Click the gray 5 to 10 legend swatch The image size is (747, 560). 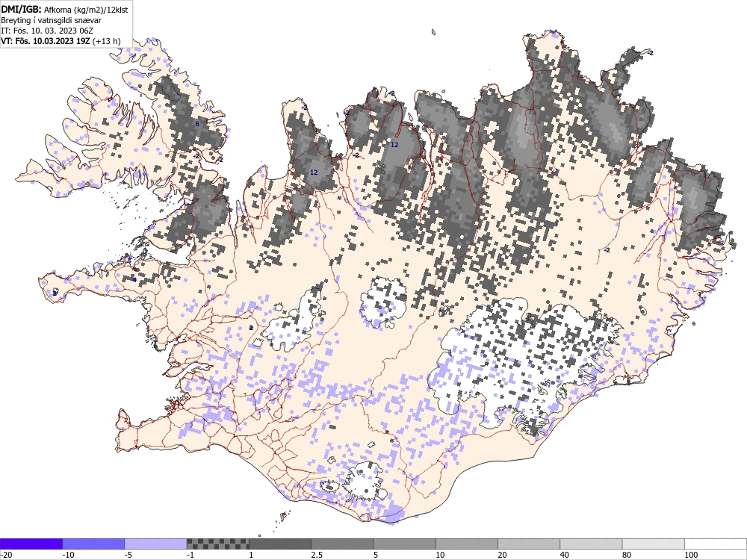click(x=404, y=544)
